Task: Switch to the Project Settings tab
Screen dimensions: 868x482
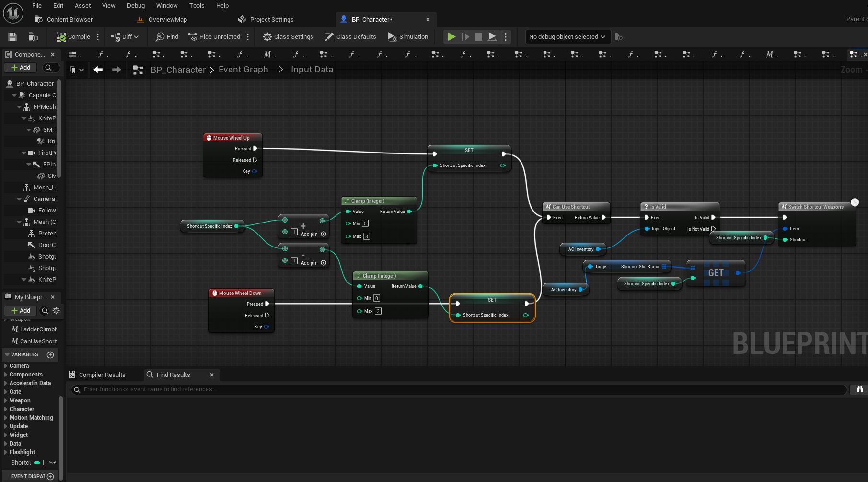Action: coord(271,20)
